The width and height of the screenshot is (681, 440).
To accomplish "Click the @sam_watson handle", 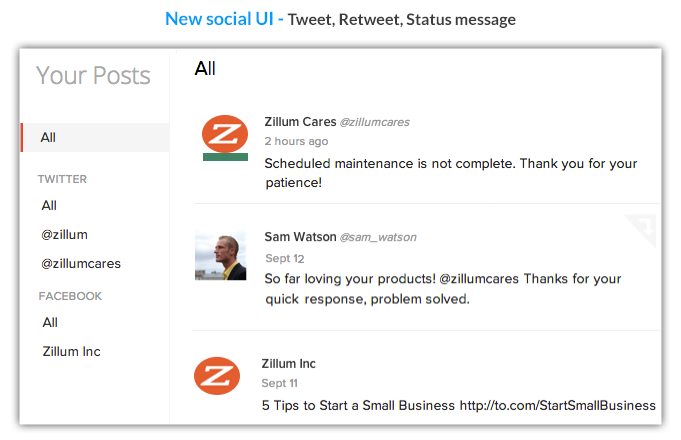I will (378, 237).
